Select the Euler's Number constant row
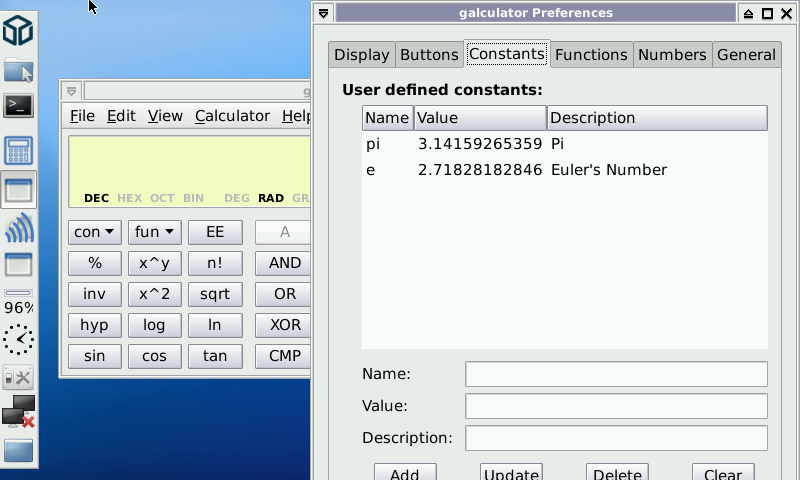The height and width of the screenshot is (480, 800). tap(565, 170)
